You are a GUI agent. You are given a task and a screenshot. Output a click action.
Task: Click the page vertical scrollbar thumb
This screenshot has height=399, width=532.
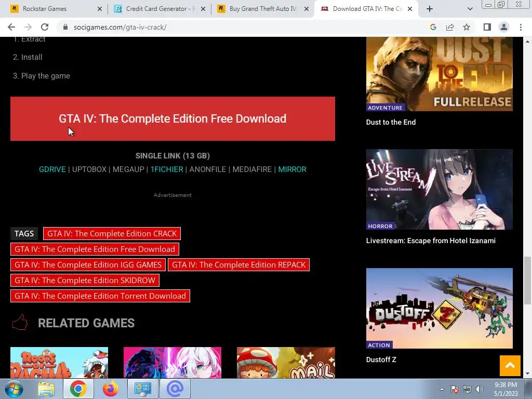(x=527, y=281)
